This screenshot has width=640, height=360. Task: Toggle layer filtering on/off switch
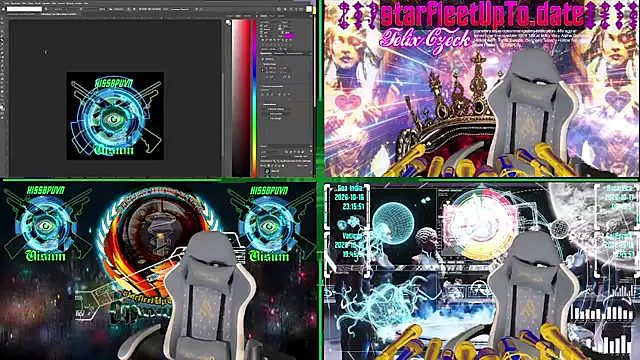click(x=311, y=151)
